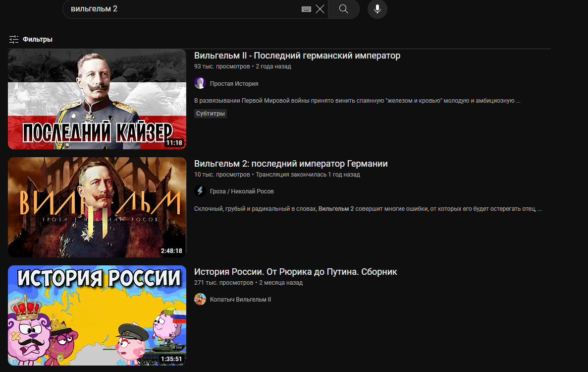Open the Фильтры filter options
Image resolution: width=588 pixels, height=372 pixels.
31,39
